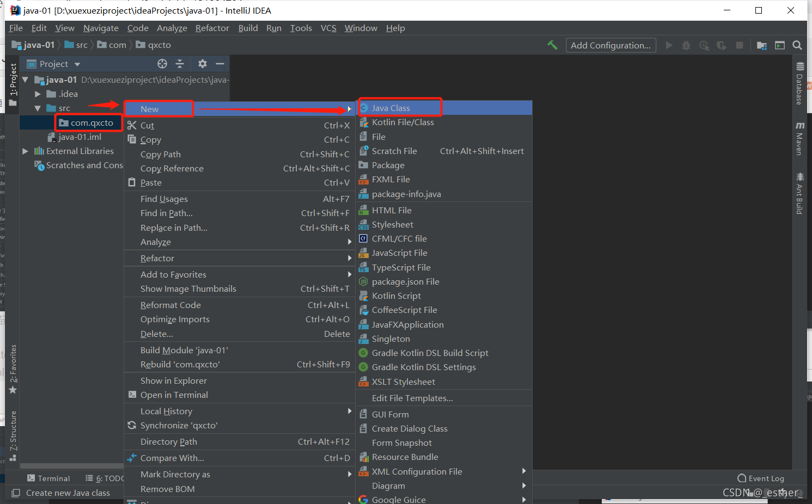Viewport: 812px width, 504px height.
Task: Expand XML Configuration File submenu
Action: click(444, 472)
